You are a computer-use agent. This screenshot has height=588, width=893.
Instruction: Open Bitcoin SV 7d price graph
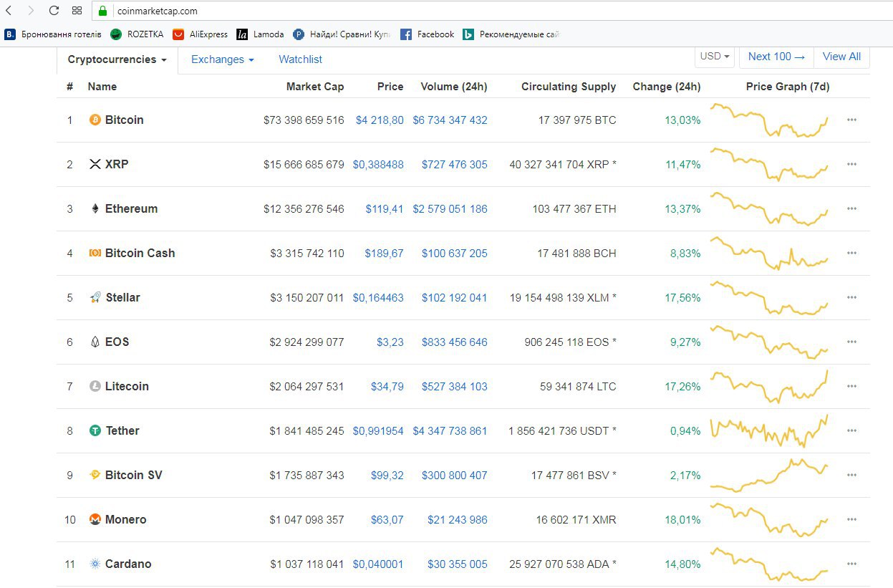pos(769,475)
